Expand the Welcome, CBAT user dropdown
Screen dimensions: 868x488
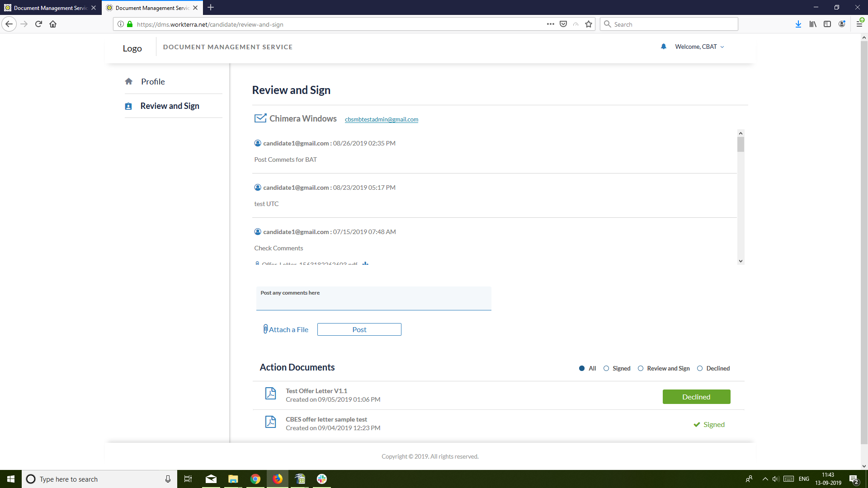point(699,47)
